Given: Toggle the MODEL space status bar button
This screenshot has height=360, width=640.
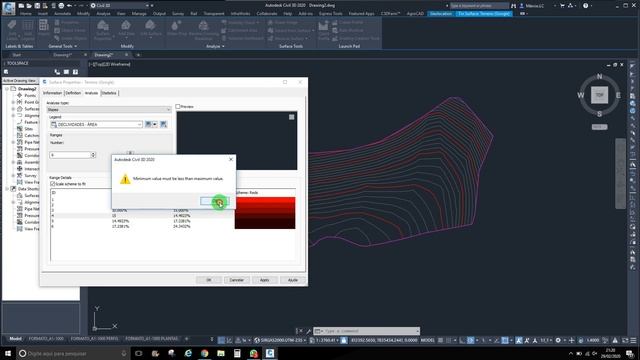Looking at the screenshot, I should click(427, 340).
